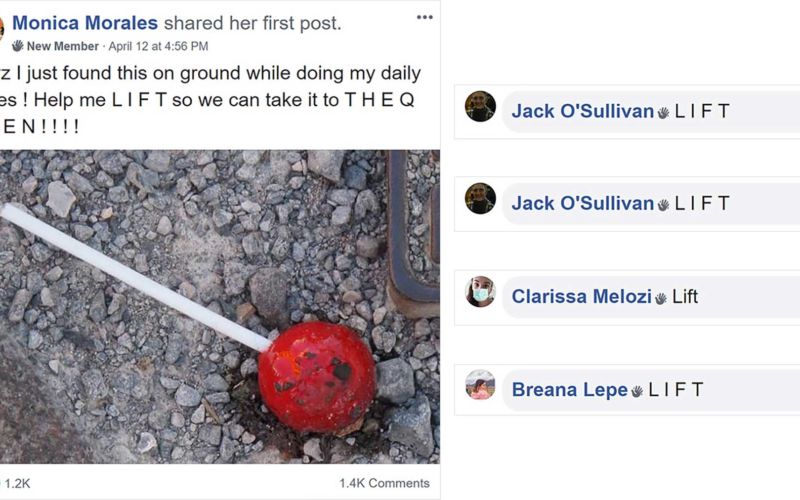Viewport: 800px width, 500px height.
Task: Open Breana Lepe's profile avatar
Action: click(x=480, y=385)
